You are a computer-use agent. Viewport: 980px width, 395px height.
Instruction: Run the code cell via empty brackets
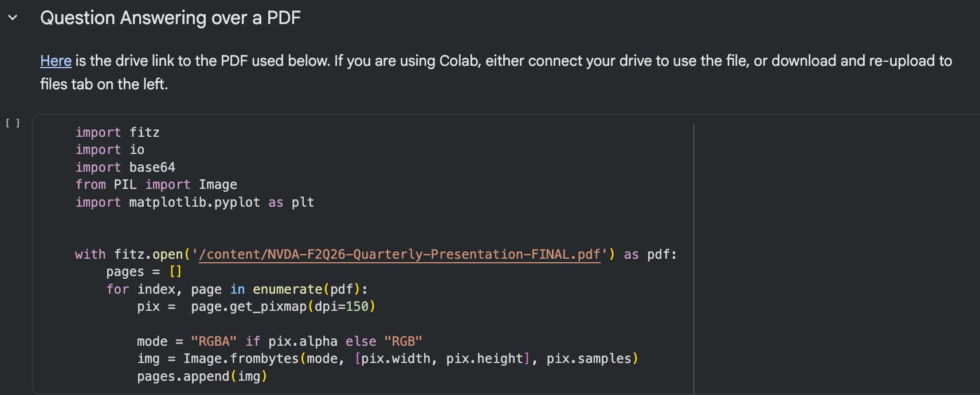pyautogui.click(x=13, y=123)
